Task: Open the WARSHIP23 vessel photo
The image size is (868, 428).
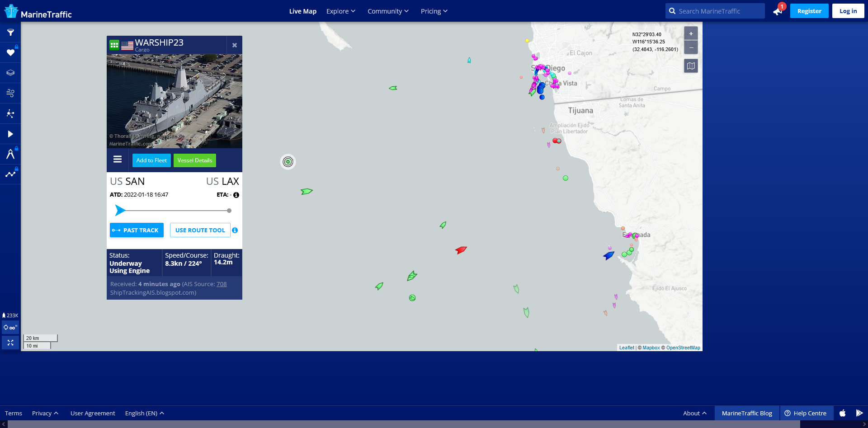Action: 175,101
